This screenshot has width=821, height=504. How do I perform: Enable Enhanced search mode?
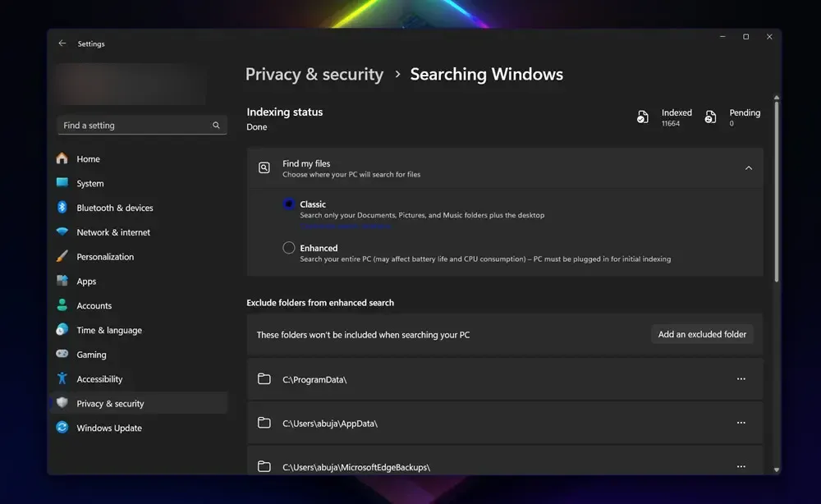point(289,247)
